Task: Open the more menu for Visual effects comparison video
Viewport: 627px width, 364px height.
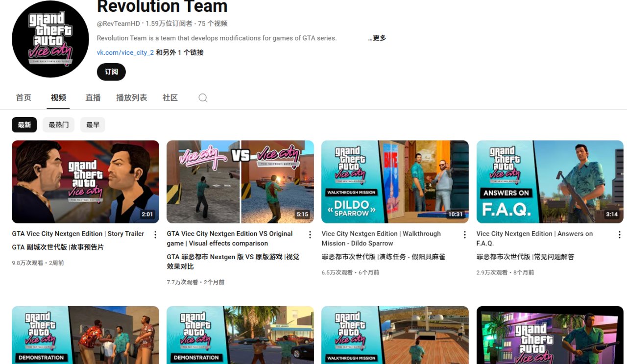Action: [310, 235]
